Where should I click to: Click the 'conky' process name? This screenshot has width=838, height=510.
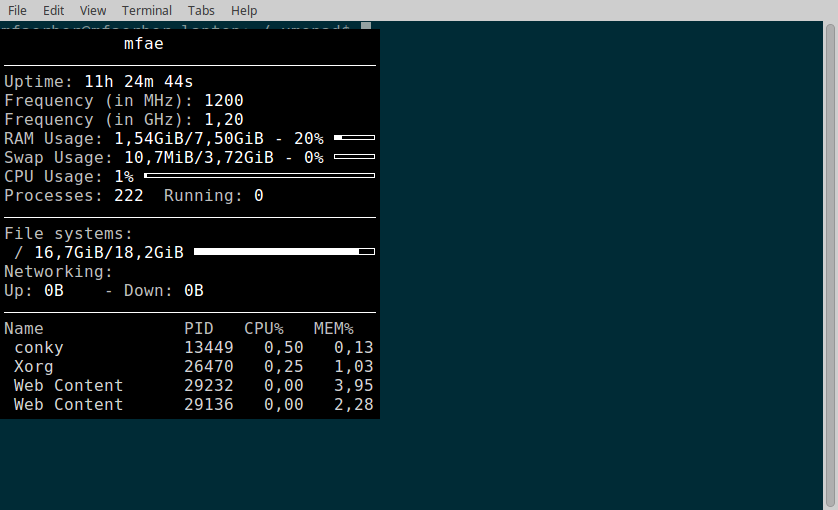(39, 348)
